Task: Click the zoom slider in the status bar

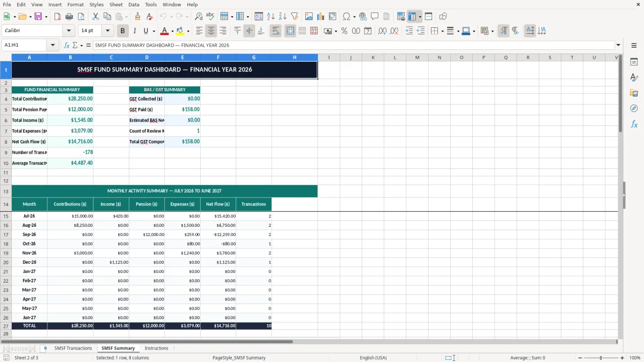Action: tap(601, 358)
